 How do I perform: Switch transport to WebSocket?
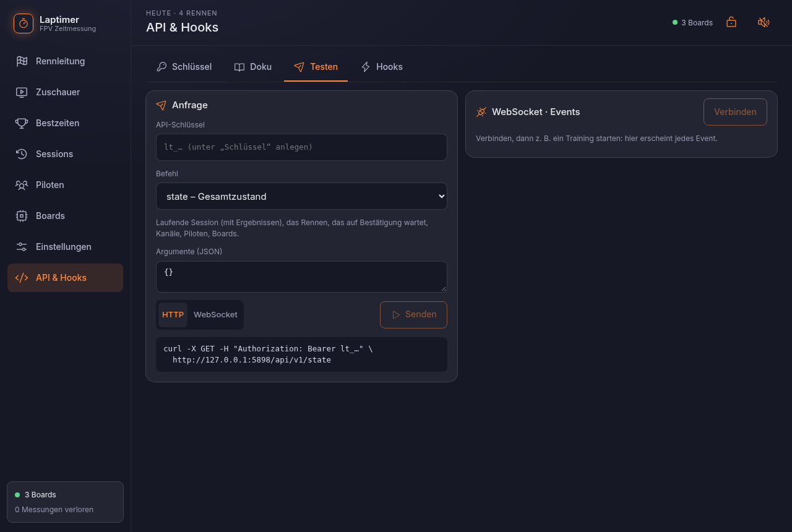click(x=215, y=315)
